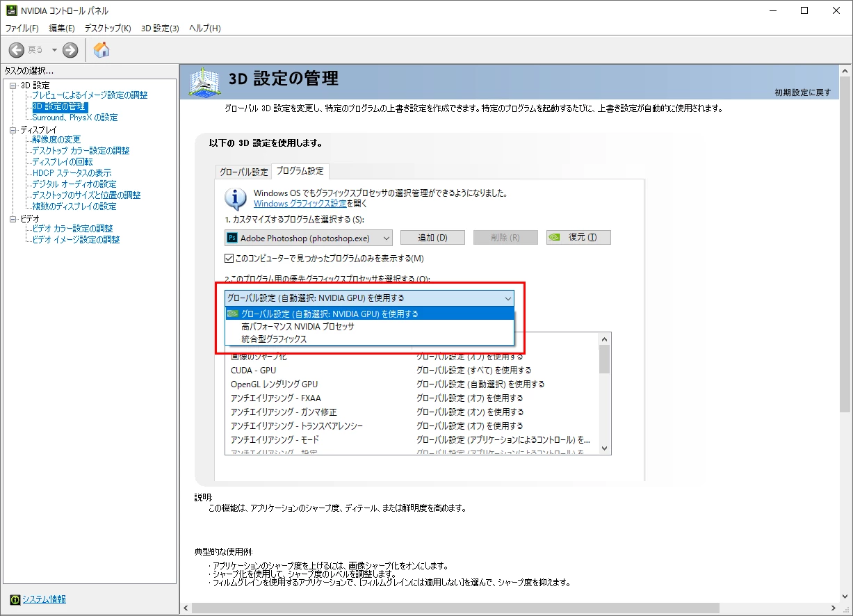Collapse the ビデオ tree node
Screen dimensions: 853x616
tap(13, 218)
